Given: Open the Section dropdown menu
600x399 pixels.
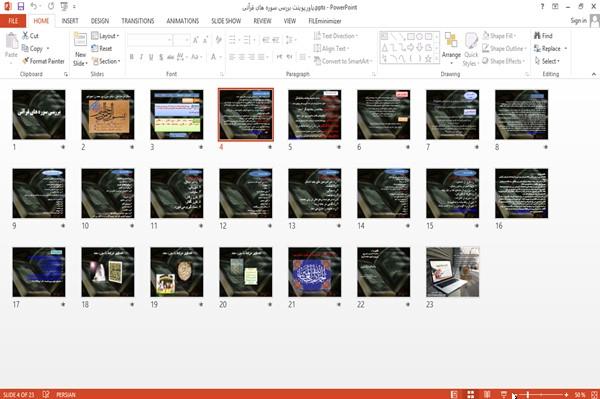Looking at the screenshot, I should coord(106,61).
